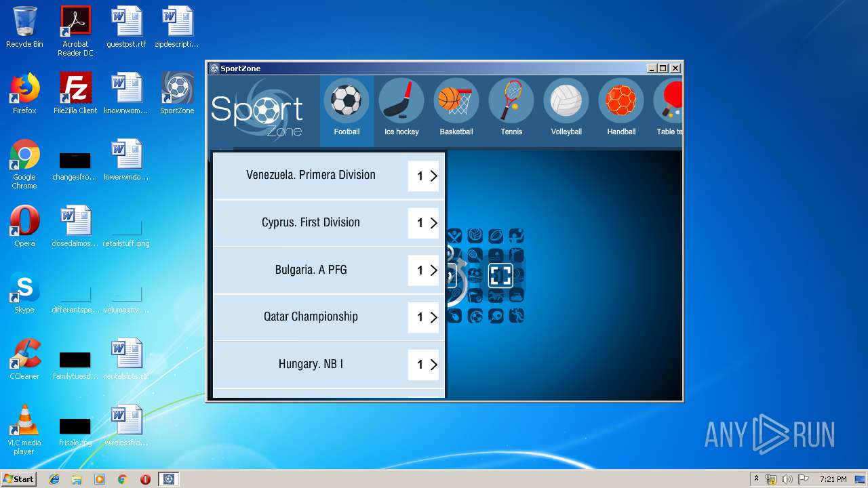Close the SportZone window

tap(675, 68)
